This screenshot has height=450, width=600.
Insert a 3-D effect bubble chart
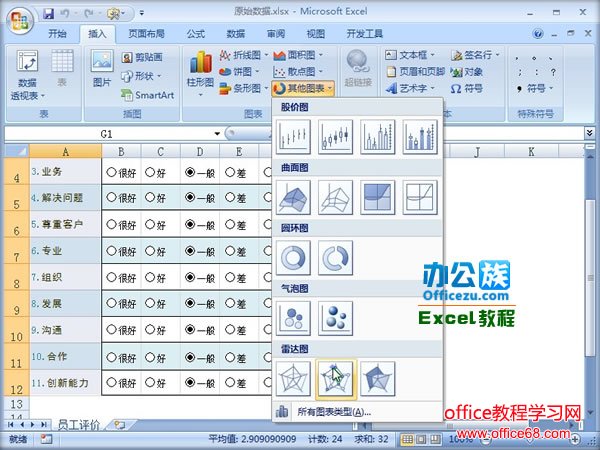point(335,318)
